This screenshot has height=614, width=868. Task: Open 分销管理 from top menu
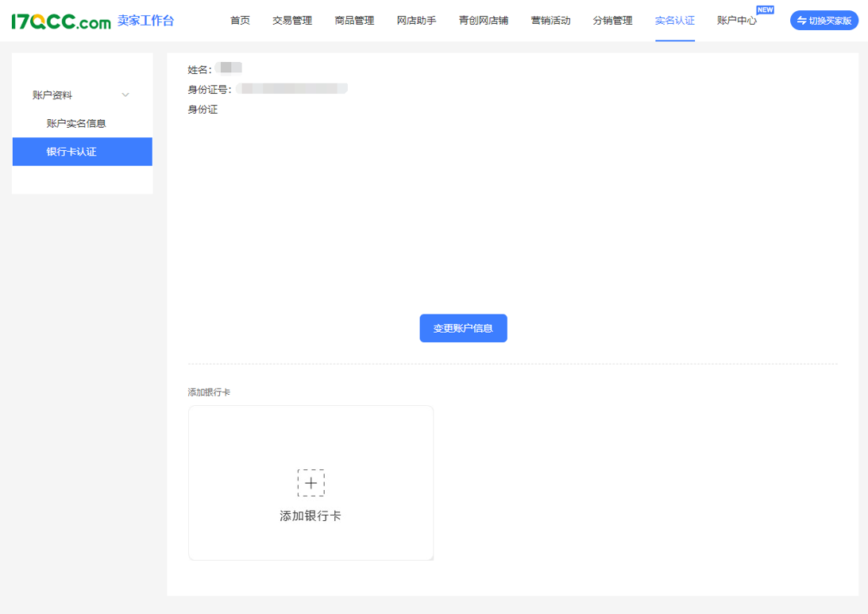(612, 21)
